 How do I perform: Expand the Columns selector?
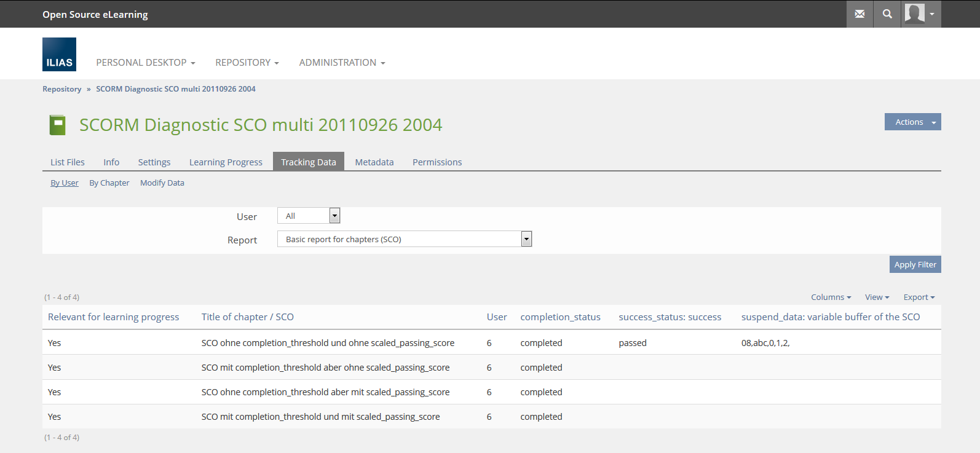click(x=831, y=297)
